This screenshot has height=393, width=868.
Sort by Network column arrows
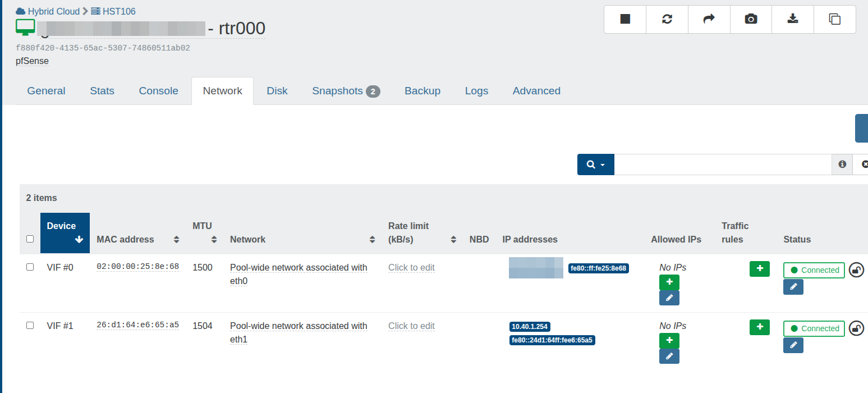click(372, 240)
